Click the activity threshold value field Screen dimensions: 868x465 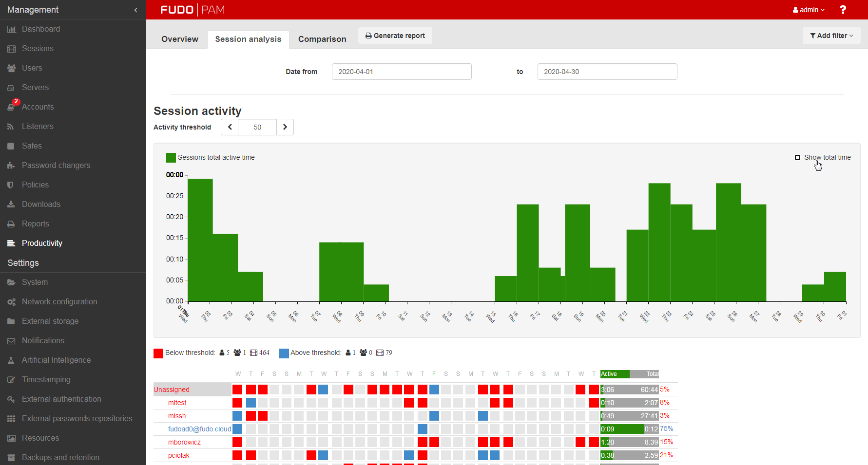tap(257, 127)
